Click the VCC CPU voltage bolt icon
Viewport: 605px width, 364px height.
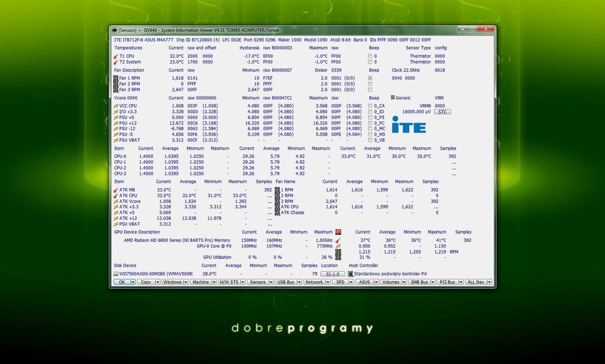coord(116,106)
